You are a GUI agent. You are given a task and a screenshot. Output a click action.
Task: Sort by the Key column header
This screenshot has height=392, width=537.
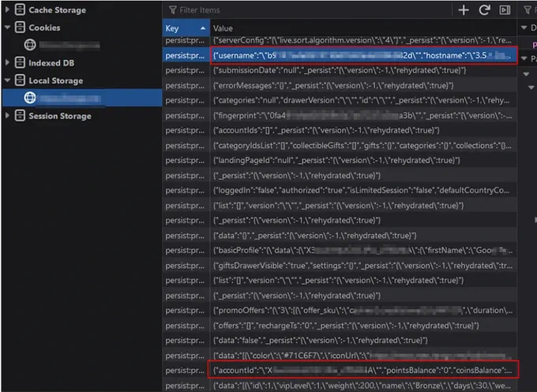click(186, 28)
